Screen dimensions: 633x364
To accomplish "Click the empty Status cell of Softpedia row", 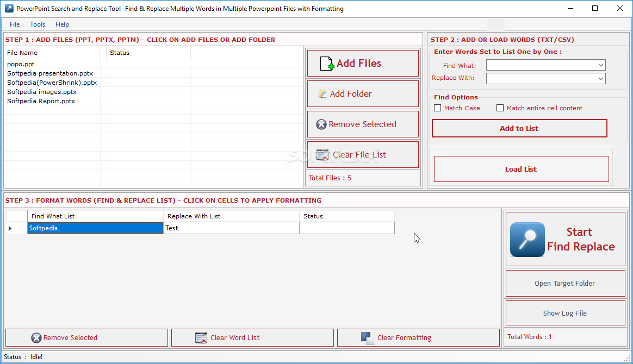I will 347,228.
